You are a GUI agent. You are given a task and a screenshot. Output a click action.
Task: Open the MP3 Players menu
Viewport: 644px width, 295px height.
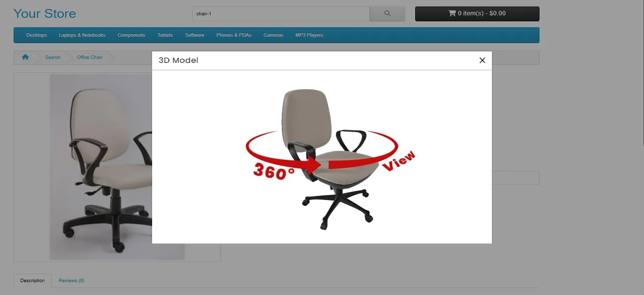point(309,35)
